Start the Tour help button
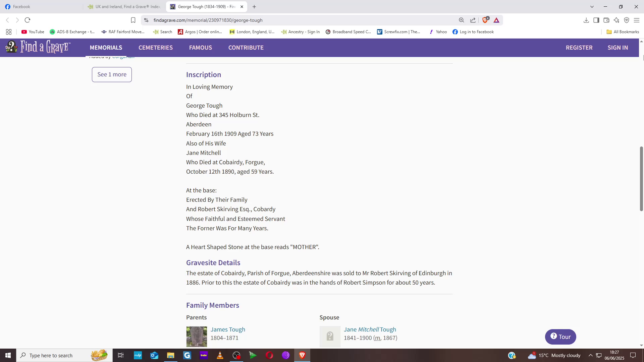The height and width of the screenshot is (362, 644). 560,337
